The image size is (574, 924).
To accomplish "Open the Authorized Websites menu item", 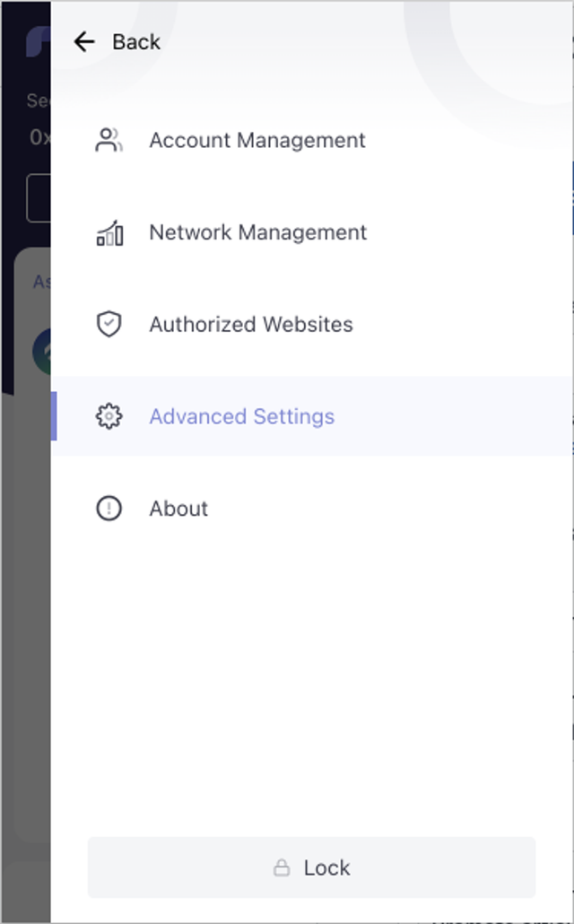I will pos(251,325).
